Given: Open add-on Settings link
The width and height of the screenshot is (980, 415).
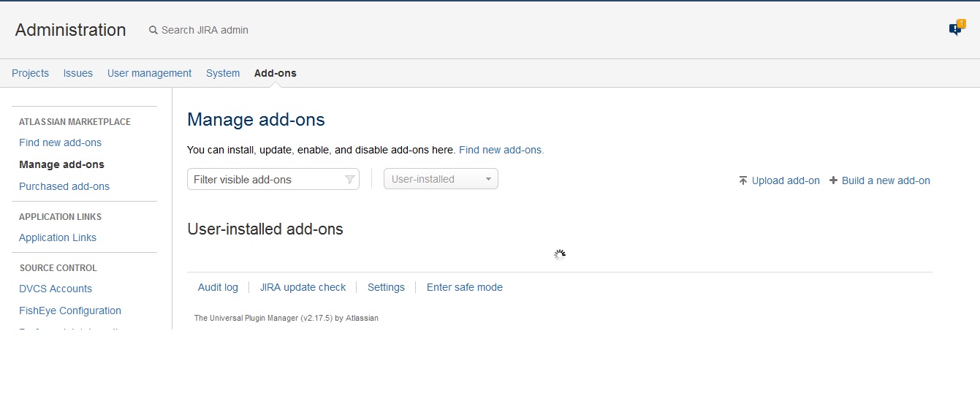Looking at the screenshot, I should coord(386,287).
